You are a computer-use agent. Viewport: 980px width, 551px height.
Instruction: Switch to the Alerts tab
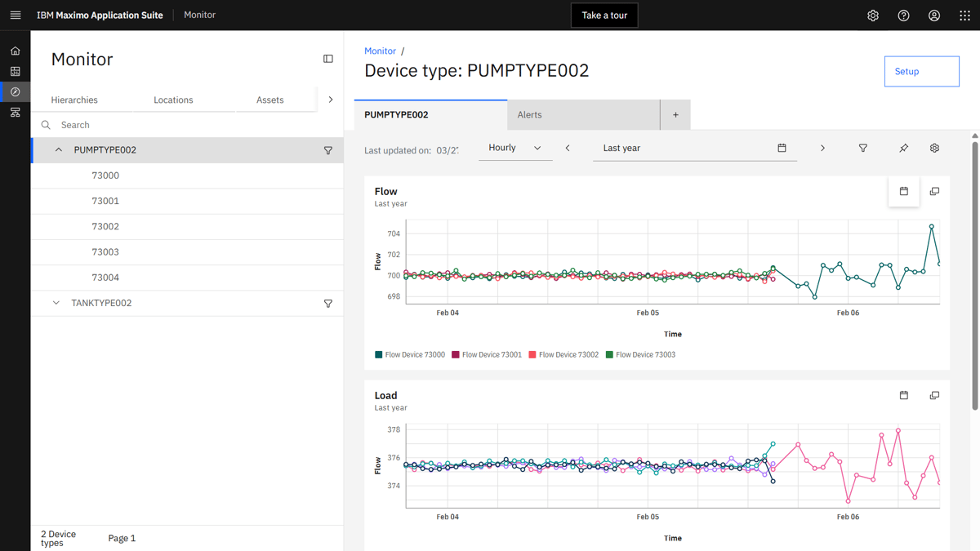coord(583,115)
